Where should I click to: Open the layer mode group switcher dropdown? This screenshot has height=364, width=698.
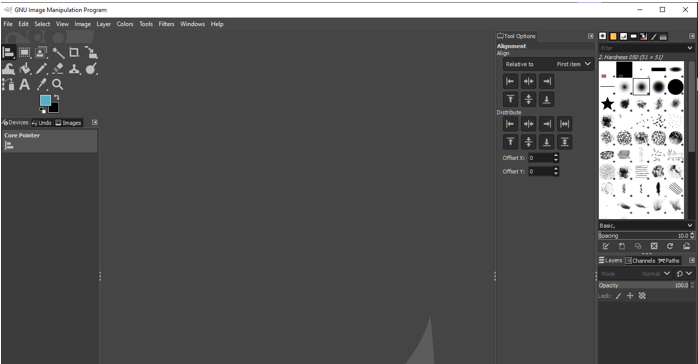click(x=685, y=274)
